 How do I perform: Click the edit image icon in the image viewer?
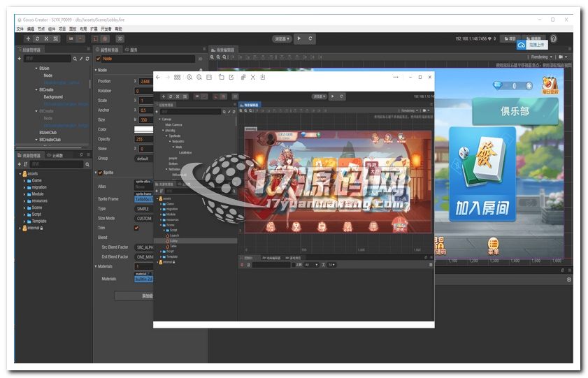pyautogui.click(x=231, y=77)
